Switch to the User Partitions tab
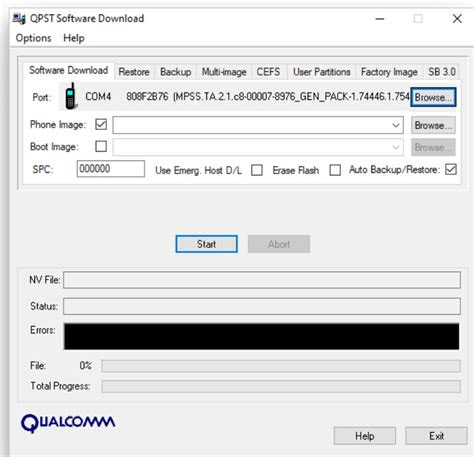This screenshot has height=457, width=474. click(x=322, y=72)
